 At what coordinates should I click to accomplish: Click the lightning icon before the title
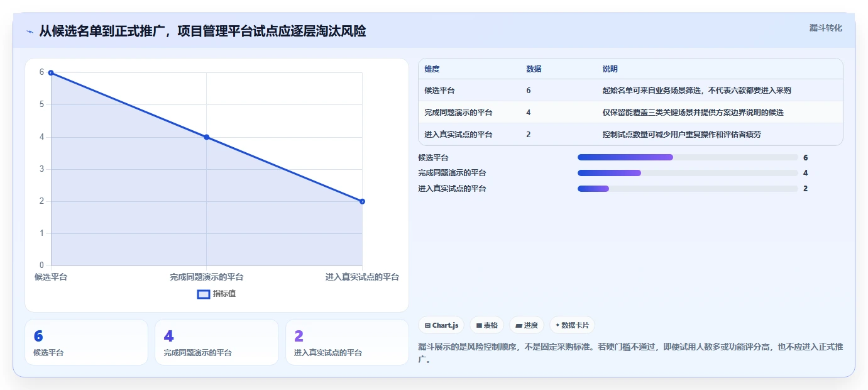click(30, 31)
